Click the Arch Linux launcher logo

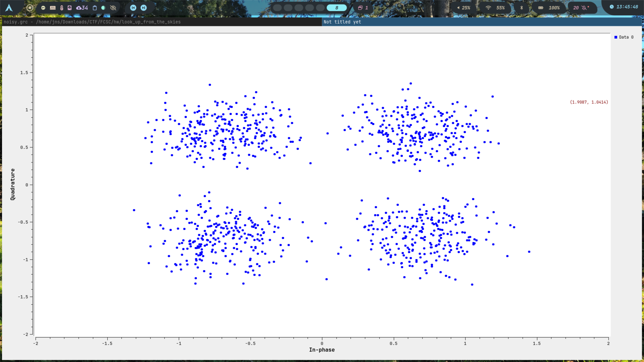click(9, 8)
